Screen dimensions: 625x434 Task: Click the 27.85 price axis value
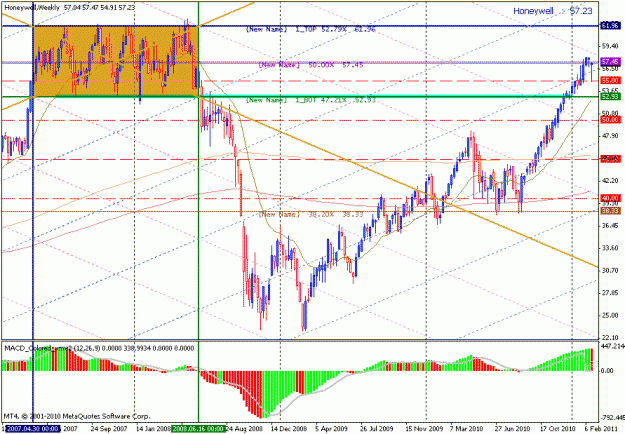pos(610,293)
